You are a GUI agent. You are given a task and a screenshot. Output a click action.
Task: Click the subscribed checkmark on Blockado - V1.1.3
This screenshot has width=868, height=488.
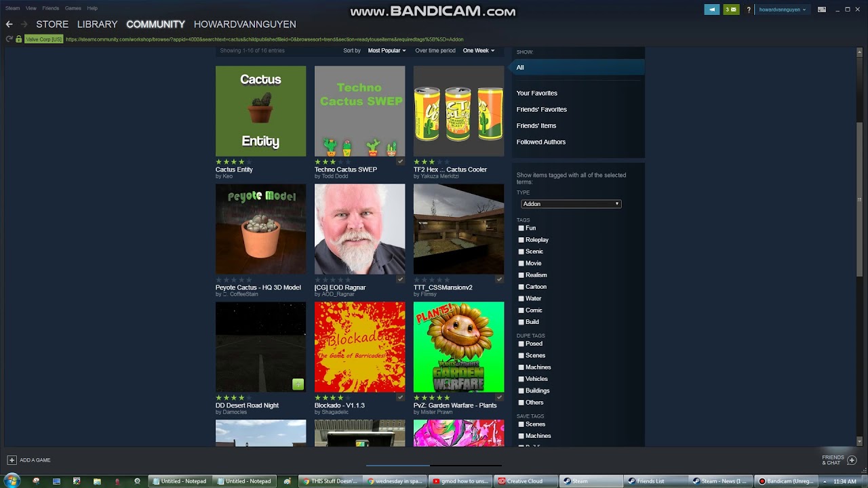point(400,397)
